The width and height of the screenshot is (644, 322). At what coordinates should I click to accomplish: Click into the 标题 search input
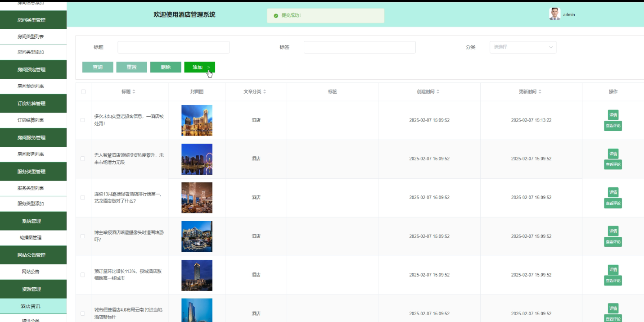174,47
